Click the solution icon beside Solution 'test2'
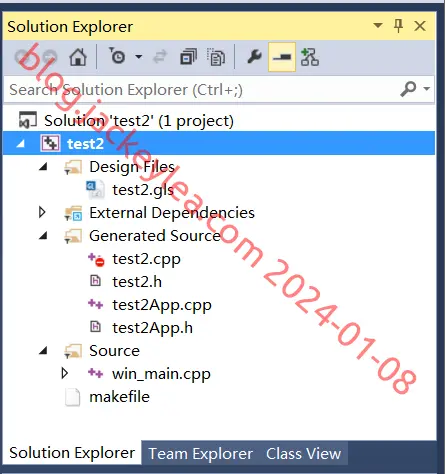 tap(28, 120)
